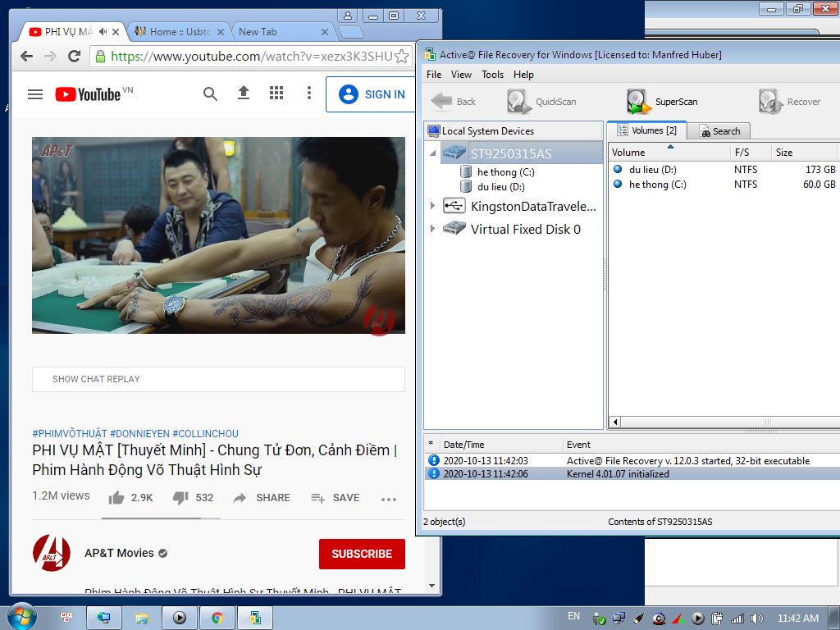This screenshot has width=840, height=630.
Task: Click the SuperScan toolbar icon
Action: (x=663, y=102)
